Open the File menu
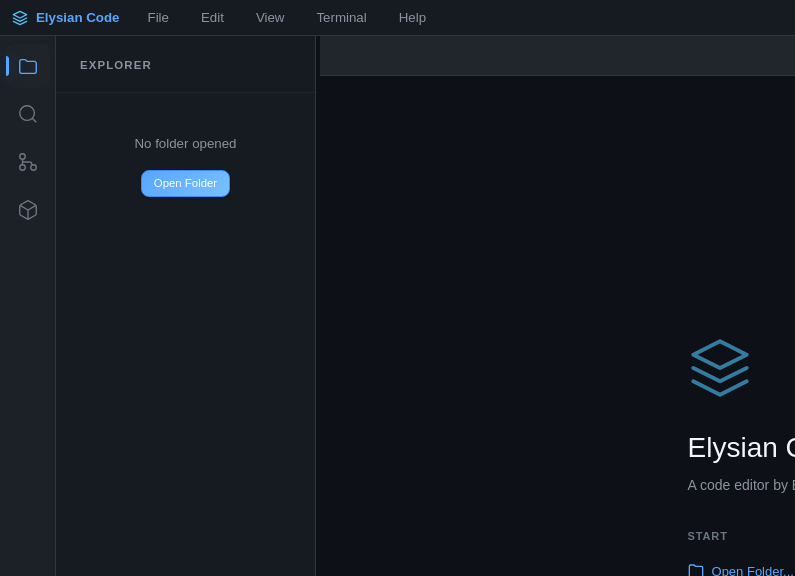The image size is (795, 576). click(158, 18)
